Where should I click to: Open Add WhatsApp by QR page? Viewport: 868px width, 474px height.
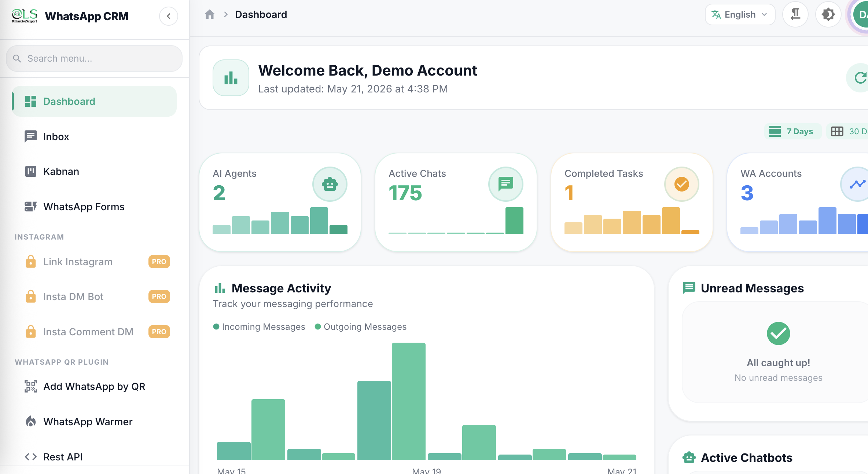[x=94, y=386]
